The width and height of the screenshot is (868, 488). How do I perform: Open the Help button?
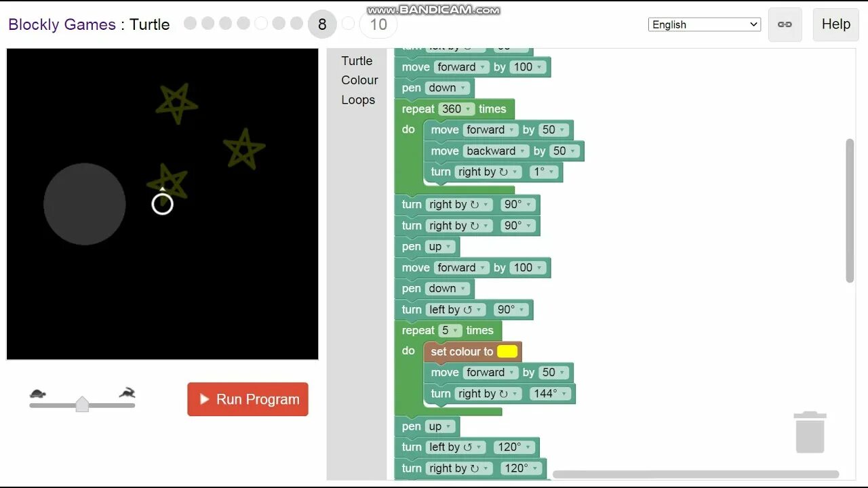(x=835, y=24)
